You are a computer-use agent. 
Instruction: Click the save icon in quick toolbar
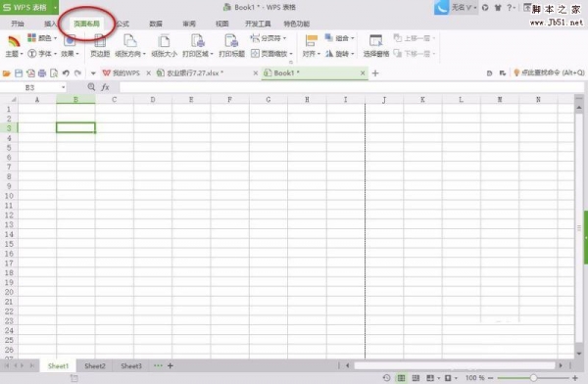[x=19, y=73]
